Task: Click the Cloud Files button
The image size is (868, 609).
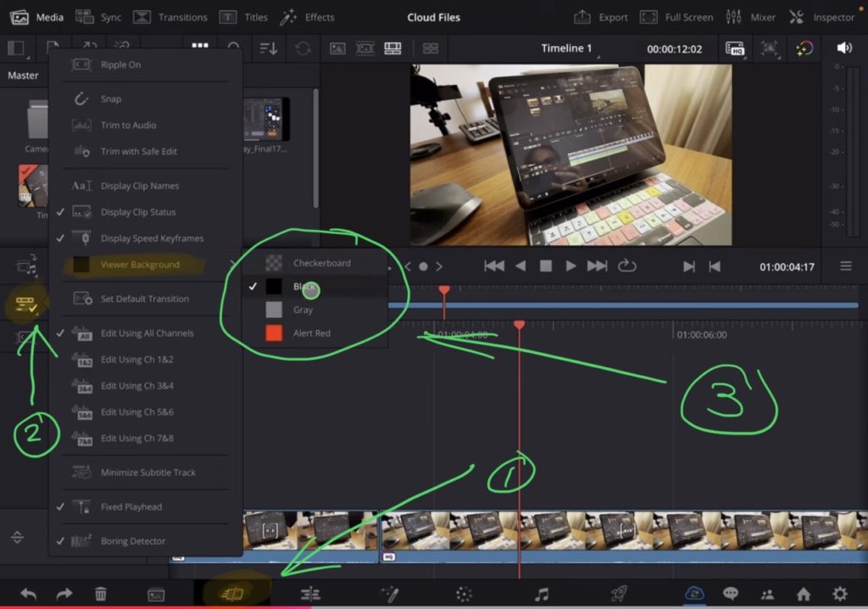Action: tap(433, 17)
